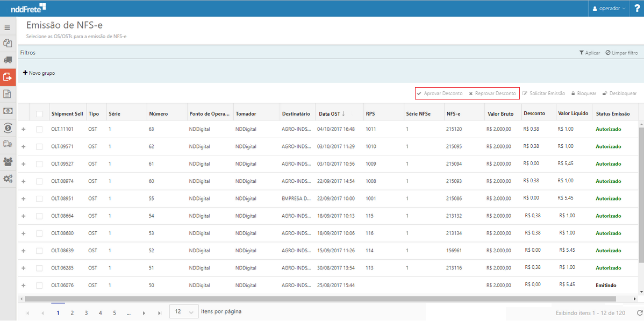Tick the checkbox for OLT.08951 row

click(39, 198)
